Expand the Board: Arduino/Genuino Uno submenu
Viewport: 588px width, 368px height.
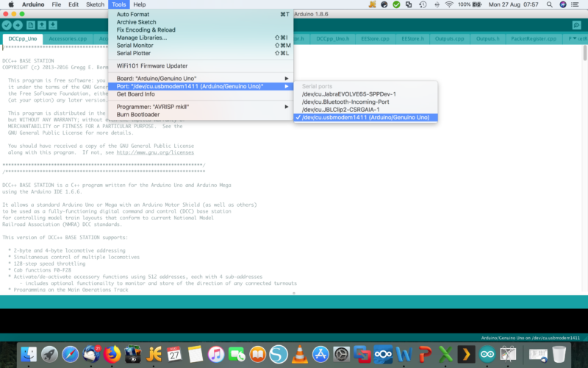pos(201,79)
